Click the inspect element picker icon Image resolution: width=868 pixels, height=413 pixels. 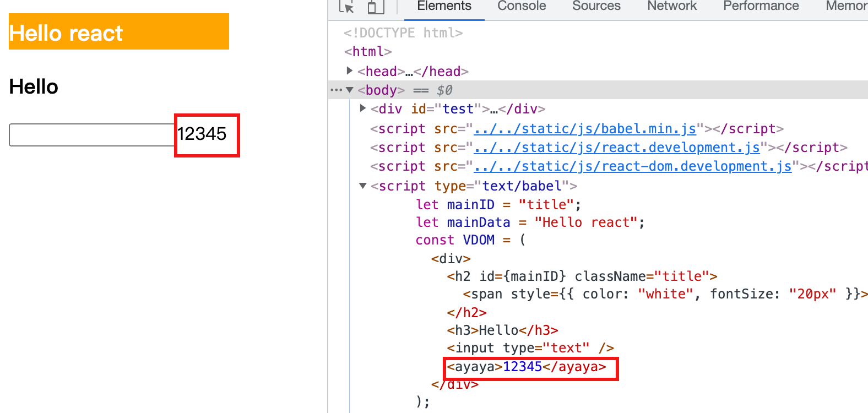347,7
